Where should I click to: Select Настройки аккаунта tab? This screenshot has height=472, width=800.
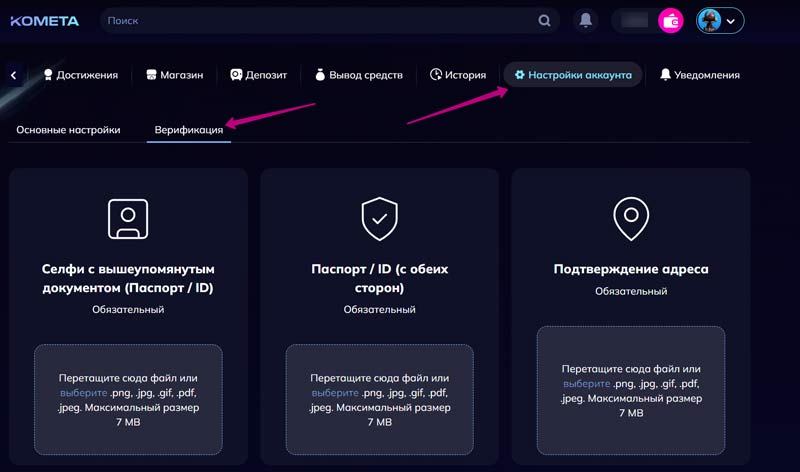coord(572,75)
